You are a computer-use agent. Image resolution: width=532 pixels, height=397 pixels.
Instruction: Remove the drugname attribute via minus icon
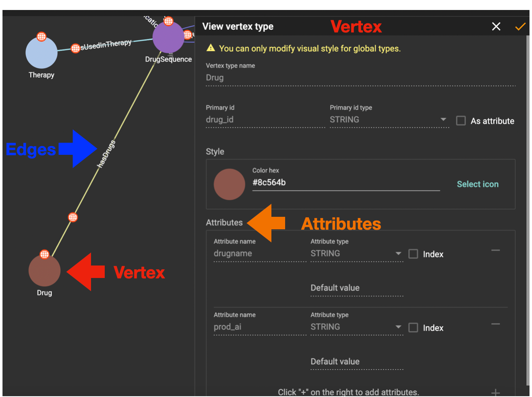pos(495,250)
